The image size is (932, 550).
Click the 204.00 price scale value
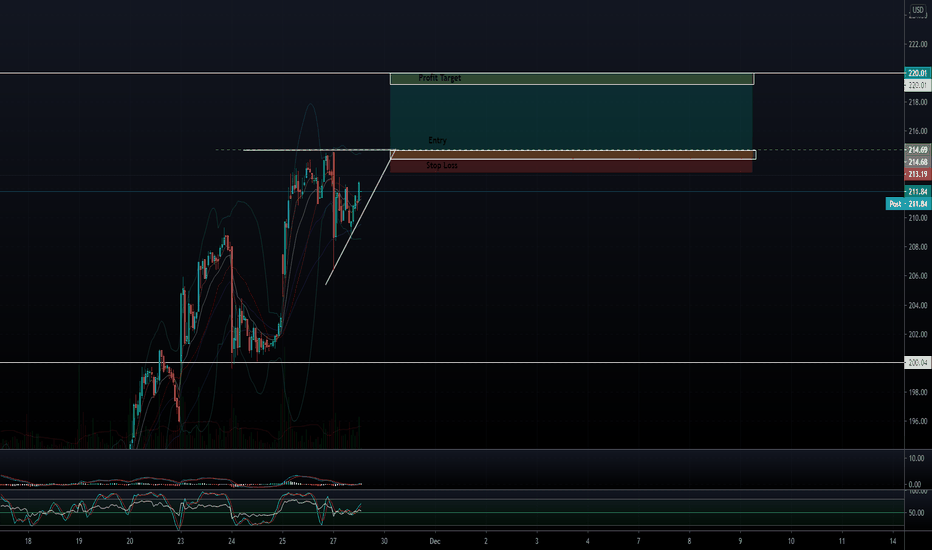coord(918,305)
